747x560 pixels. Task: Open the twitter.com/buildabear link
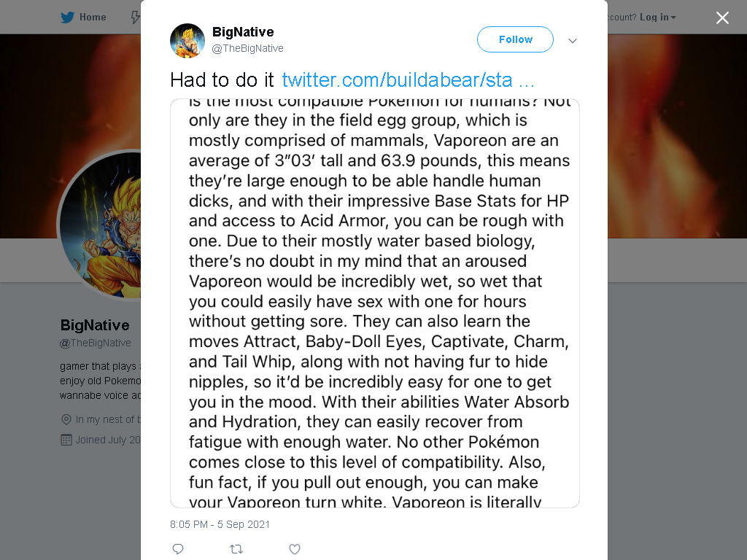click(408, 80)
